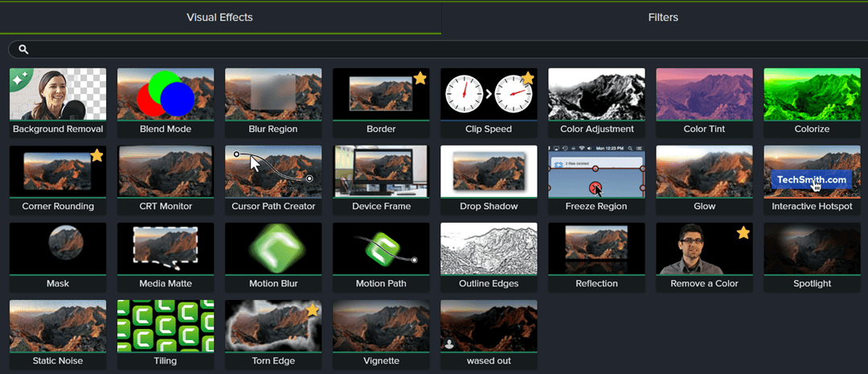The height and width of the screenshot is (374, 868).
Task: Select the Motion Path effect thumbnail
Action: [381, 249]
